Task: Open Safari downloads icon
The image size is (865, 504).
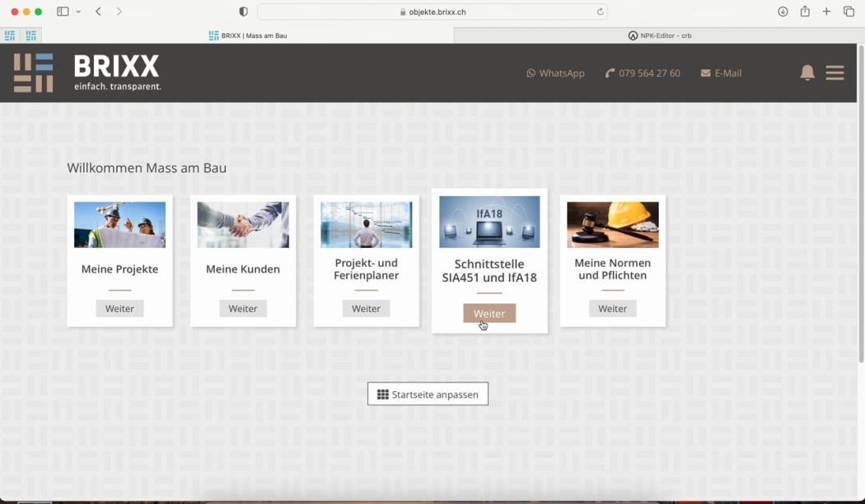Action: click(x=783, y=12)
